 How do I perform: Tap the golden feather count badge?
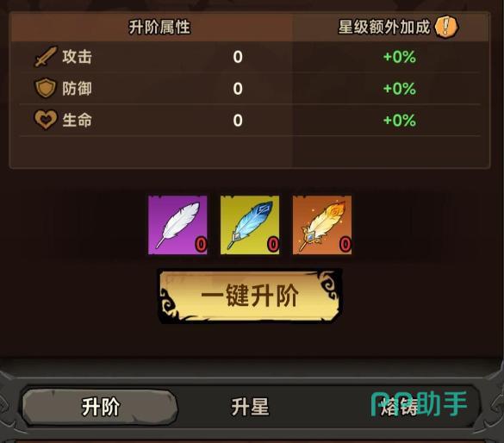tap(345, 244)
